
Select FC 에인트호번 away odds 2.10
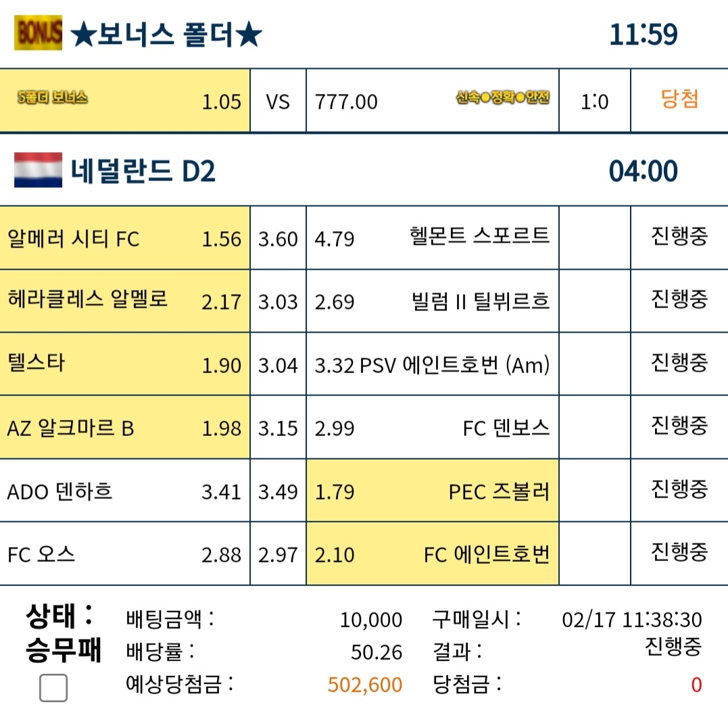(x=432, y=554)
